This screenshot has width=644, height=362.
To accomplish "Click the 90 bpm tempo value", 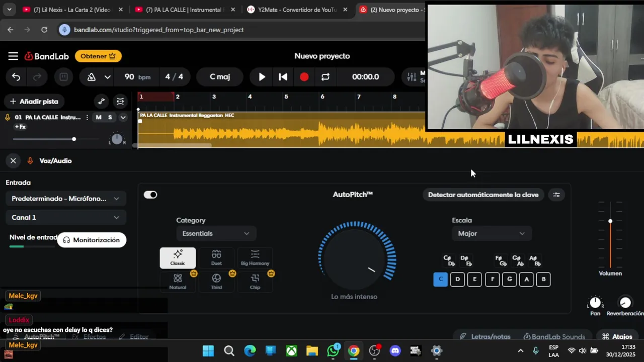I will coord(137,77).
